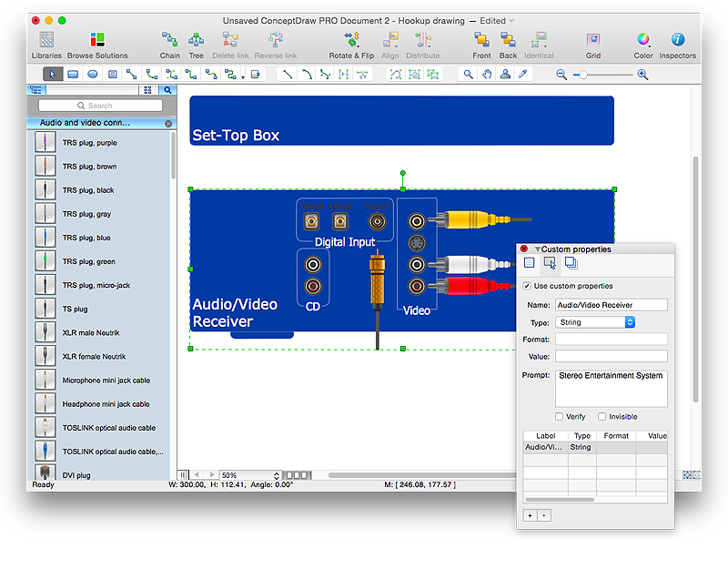Activate Tree connection mode
Viewport: 728px width, 569px height.
[196, 45]
